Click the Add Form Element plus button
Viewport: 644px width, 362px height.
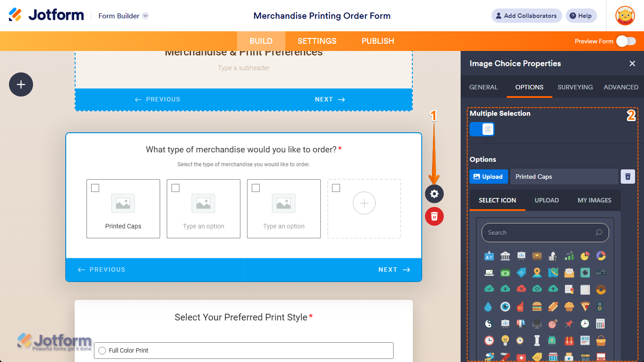(21, 84)
